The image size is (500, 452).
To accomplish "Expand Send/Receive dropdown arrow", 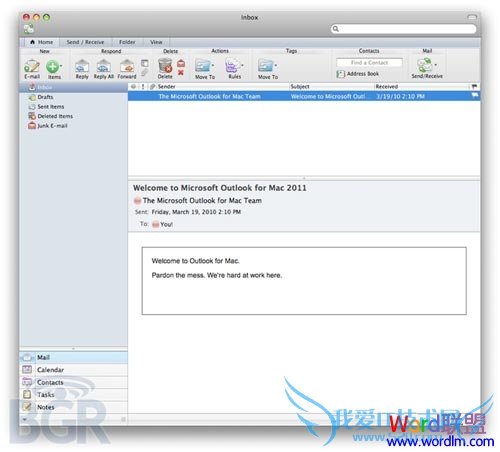I will coord(435,65).
